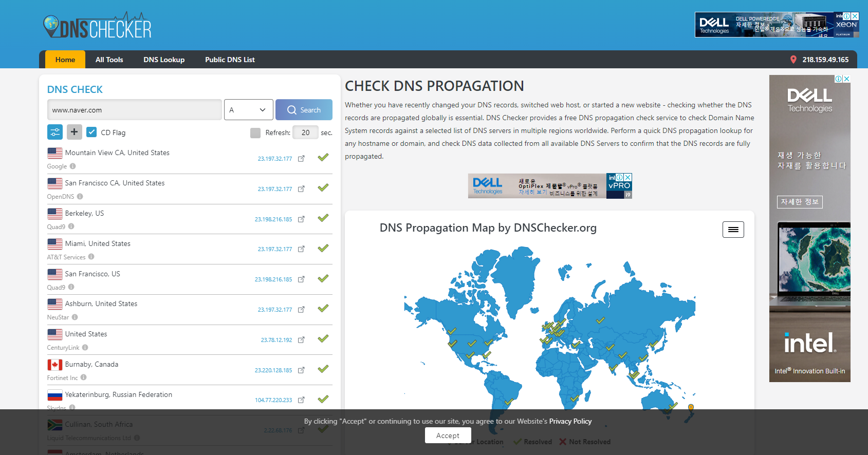Click the result IP 23.220.128.185

click(x=273, y=370)
